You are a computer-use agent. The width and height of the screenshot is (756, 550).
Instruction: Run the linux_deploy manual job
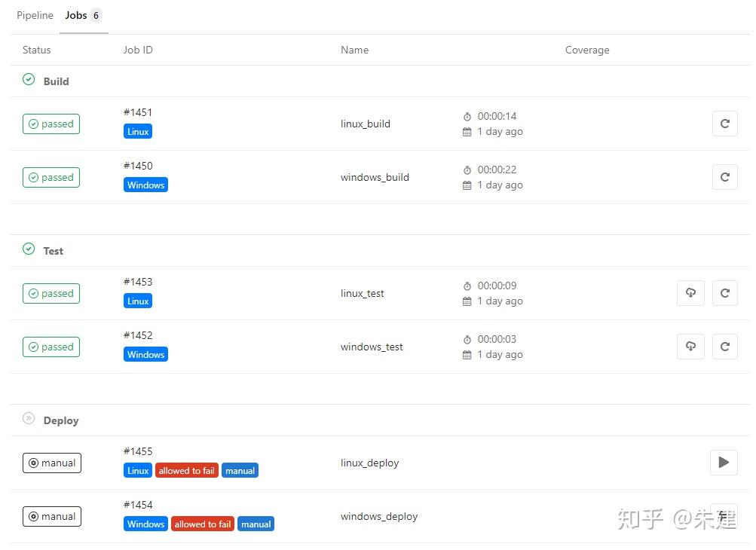click(722, 463)
